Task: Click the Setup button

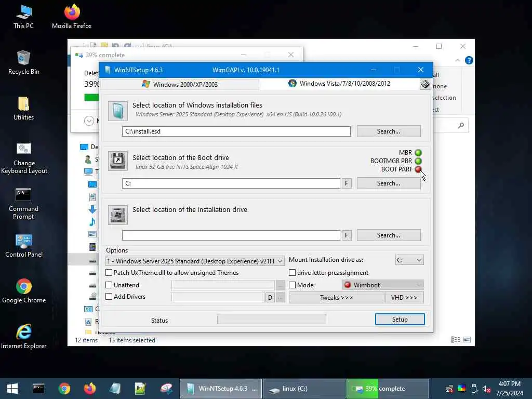Action: pos(400,320)
